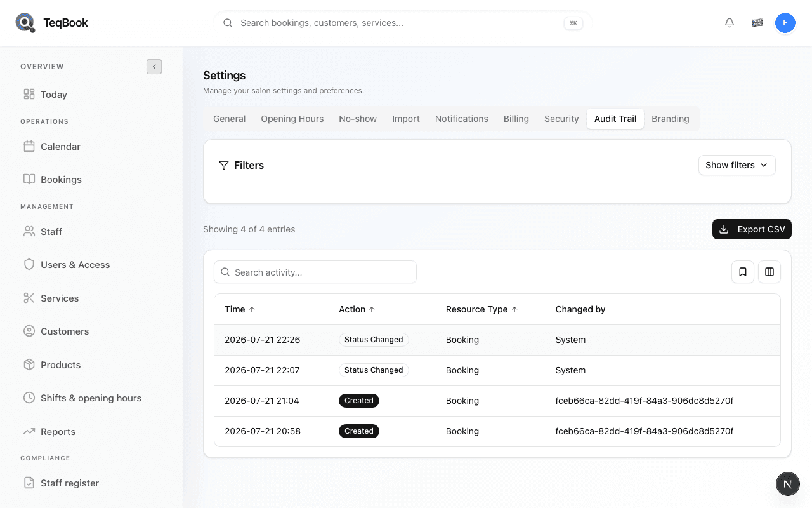The height and width of the screenshot is (508, 812).
Task: Click the Staff register document icon
Action: pyautogui.click(x=29, y=483)
